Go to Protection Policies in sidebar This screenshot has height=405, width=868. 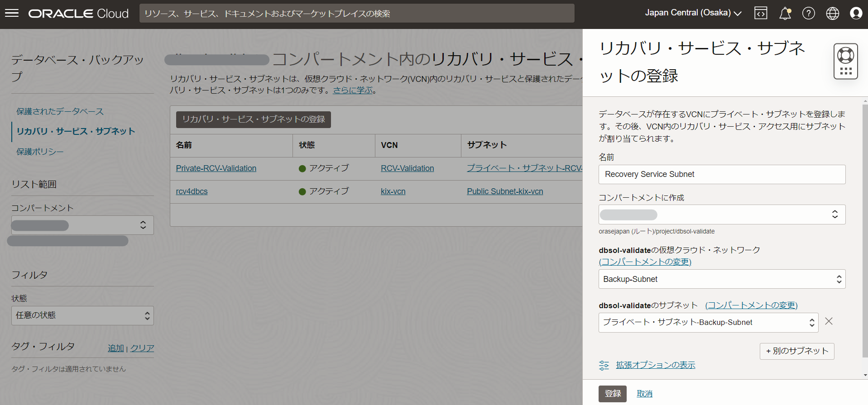pos(40,152)
